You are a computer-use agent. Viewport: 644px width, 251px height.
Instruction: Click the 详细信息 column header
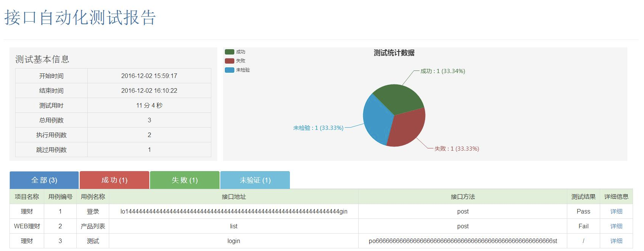pos(616,197)
